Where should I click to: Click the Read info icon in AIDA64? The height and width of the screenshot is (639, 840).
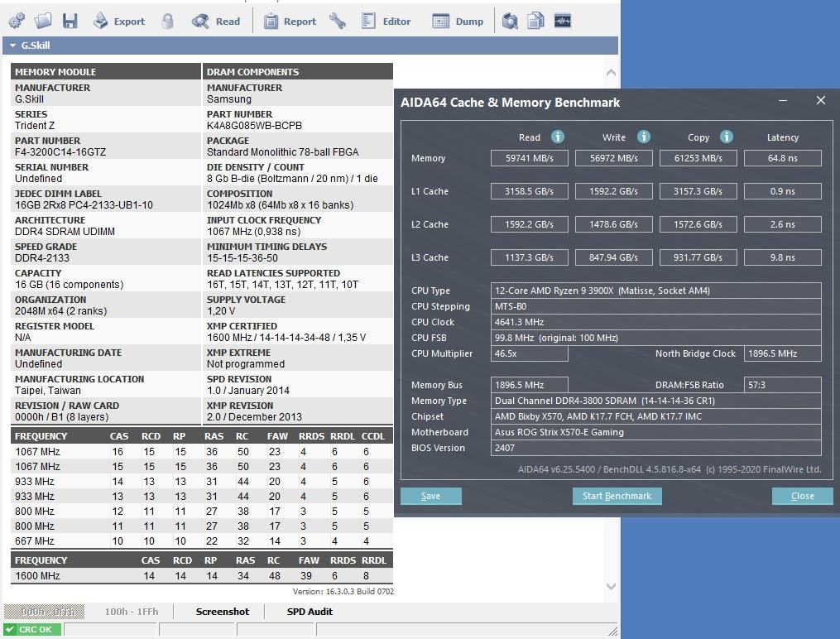(x=557, y=137)
